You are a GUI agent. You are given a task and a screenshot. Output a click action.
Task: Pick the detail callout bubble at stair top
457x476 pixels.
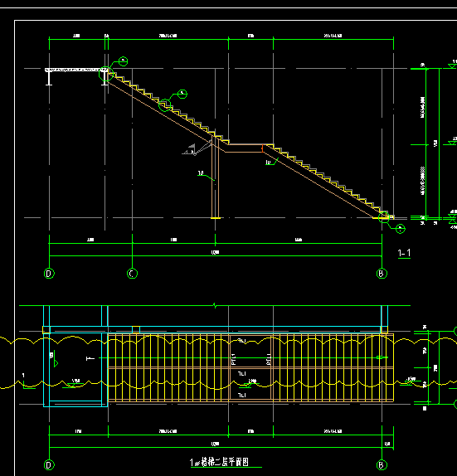[123, 61]
